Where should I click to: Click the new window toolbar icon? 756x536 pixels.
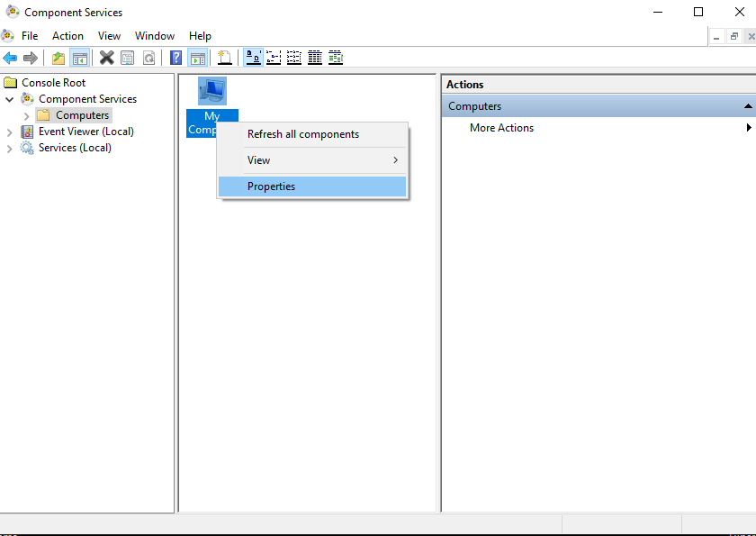click(x=224, y=58)
